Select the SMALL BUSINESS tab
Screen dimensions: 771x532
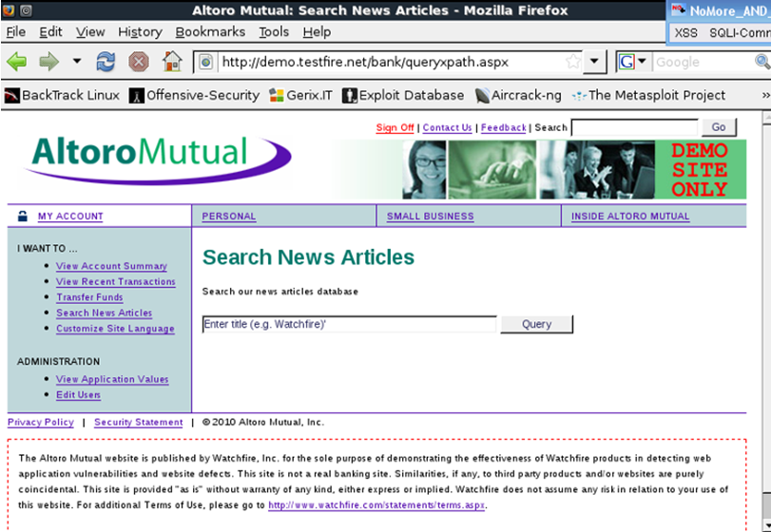pyautogui.click(x=431, y=217)
